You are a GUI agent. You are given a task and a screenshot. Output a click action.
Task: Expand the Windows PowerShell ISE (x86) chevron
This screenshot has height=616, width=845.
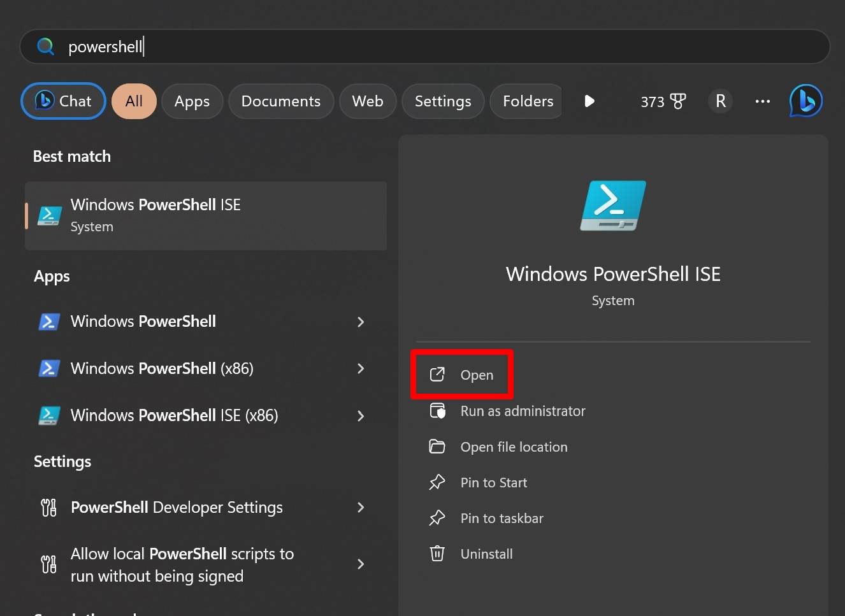click(x=361, y=415)
